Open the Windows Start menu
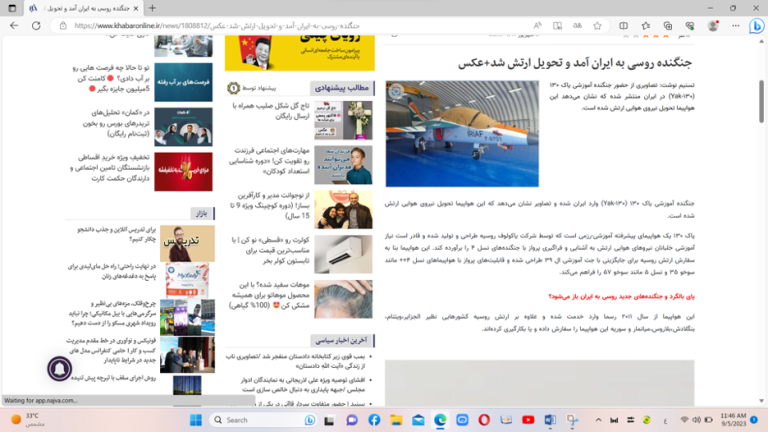 195,420
